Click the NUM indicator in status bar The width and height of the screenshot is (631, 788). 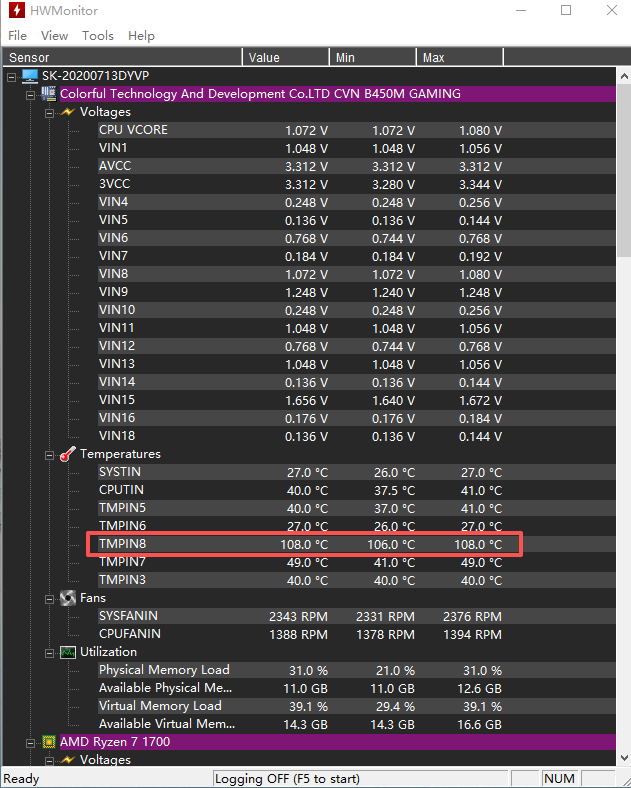559,779
